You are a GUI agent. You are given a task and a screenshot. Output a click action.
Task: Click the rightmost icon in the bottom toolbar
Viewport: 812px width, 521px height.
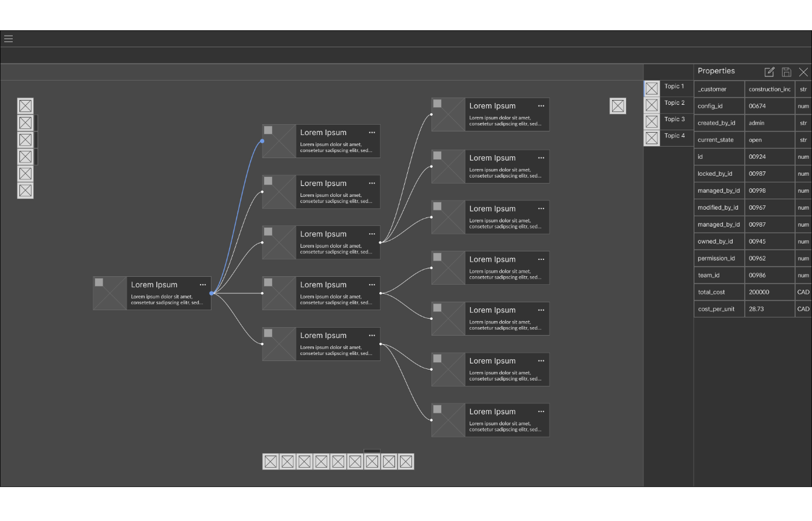tap(406, 462)
